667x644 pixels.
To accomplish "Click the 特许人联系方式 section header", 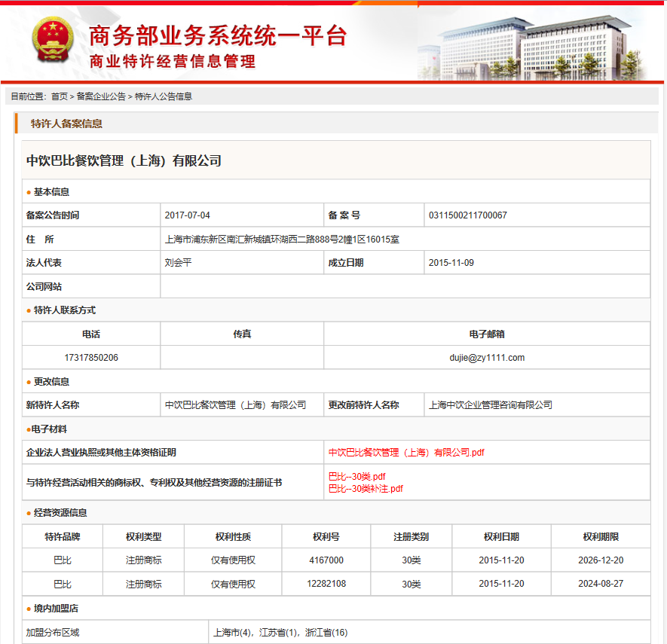I will click(x=65, y=310).
